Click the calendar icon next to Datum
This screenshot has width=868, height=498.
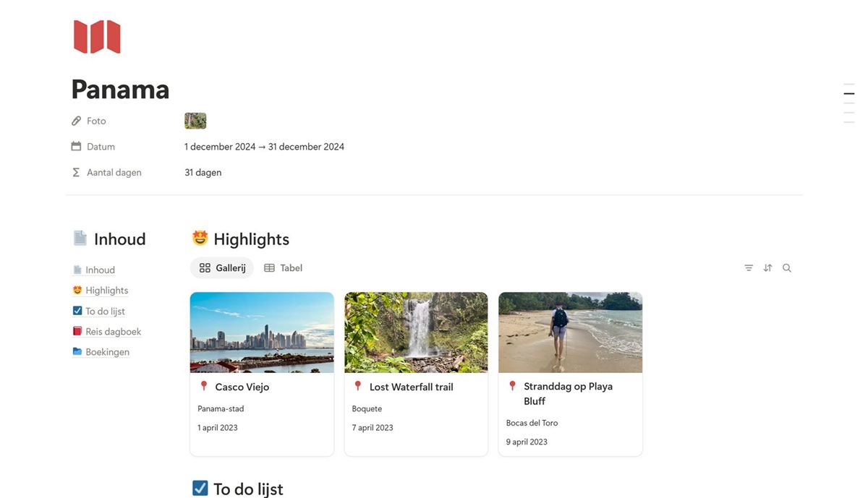point(76,146)
